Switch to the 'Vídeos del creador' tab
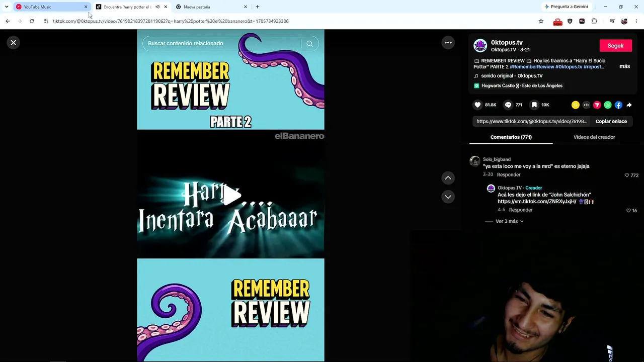 pos(594,137)
